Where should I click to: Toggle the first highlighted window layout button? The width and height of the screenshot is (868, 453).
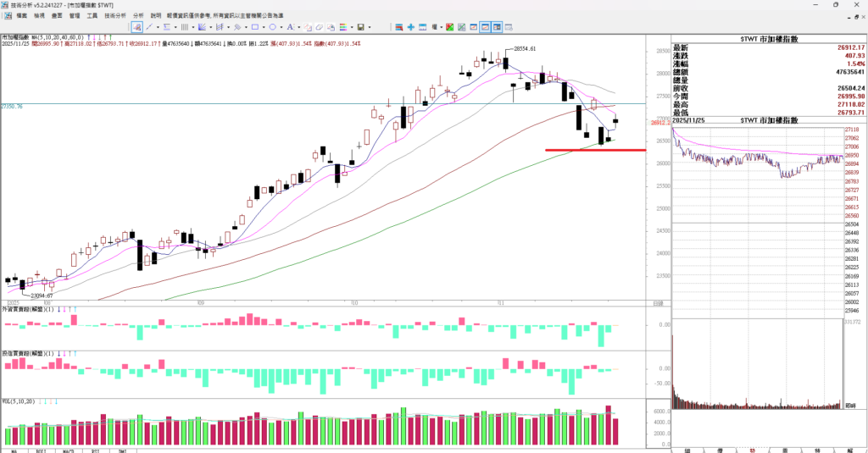(485, 27)
